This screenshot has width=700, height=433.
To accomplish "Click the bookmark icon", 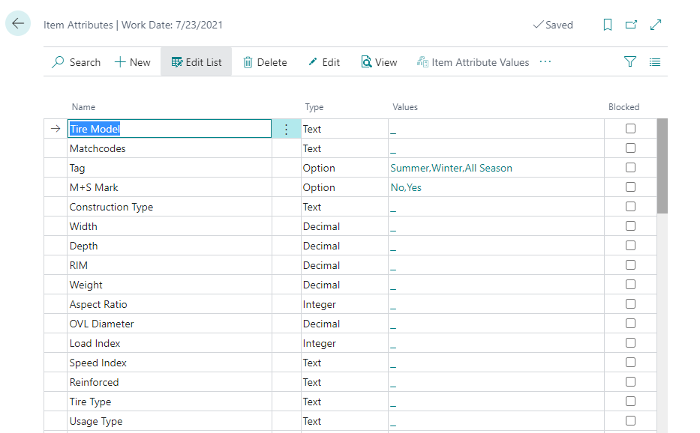I will click(x=608, y=25).
